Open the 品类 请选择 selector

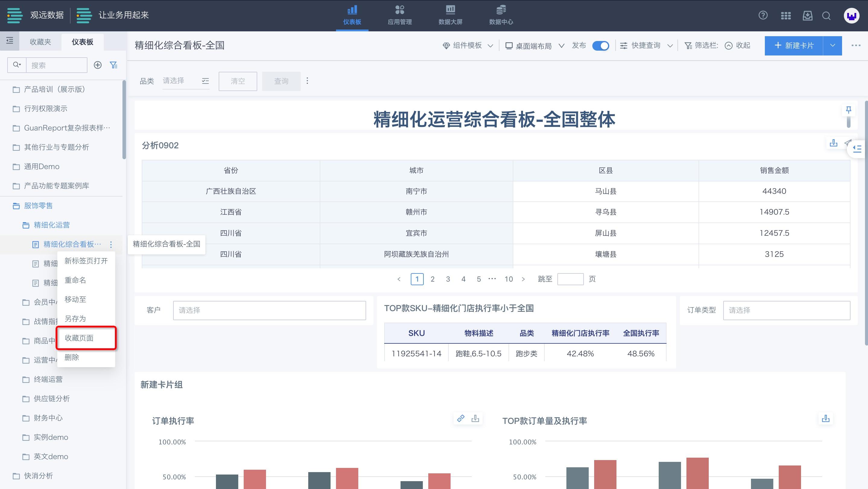point(186,81)
